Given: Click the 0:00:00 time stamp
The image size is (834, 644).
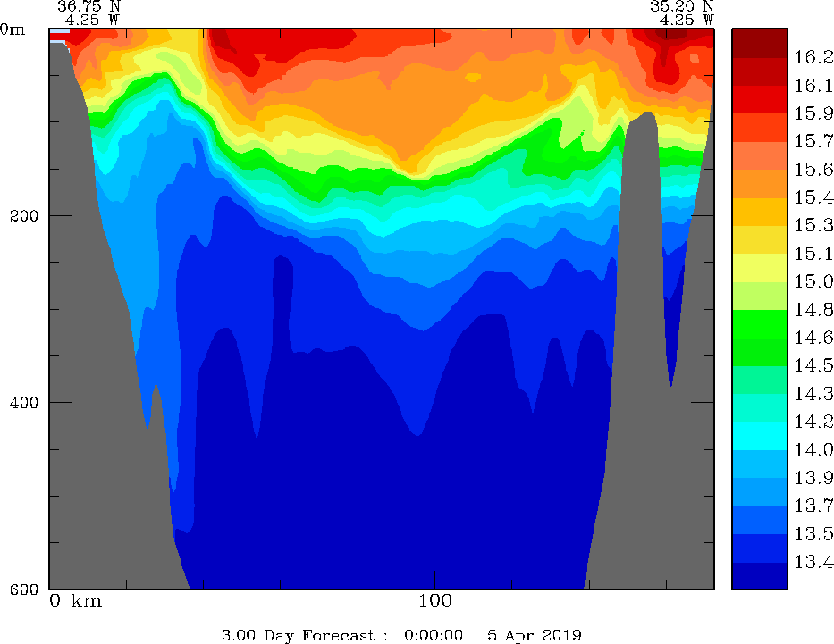Looking at the screenshot, I should point(434,635).
